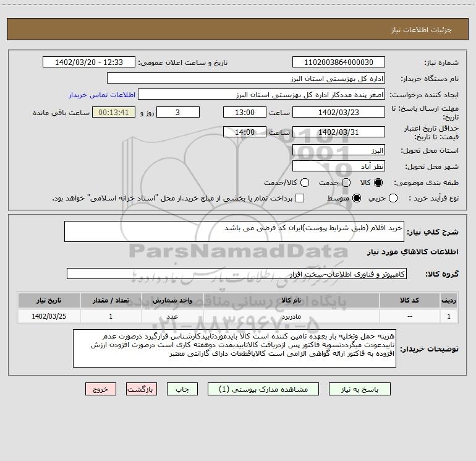Click the کد کالا column header
This screenshot has width=476, height=461.
point(409,300)
